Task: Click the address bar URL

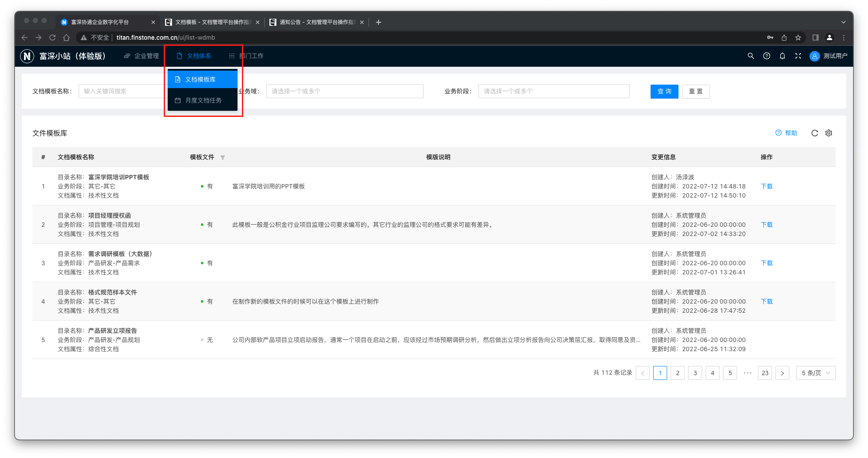Action: tap(165, 38)
